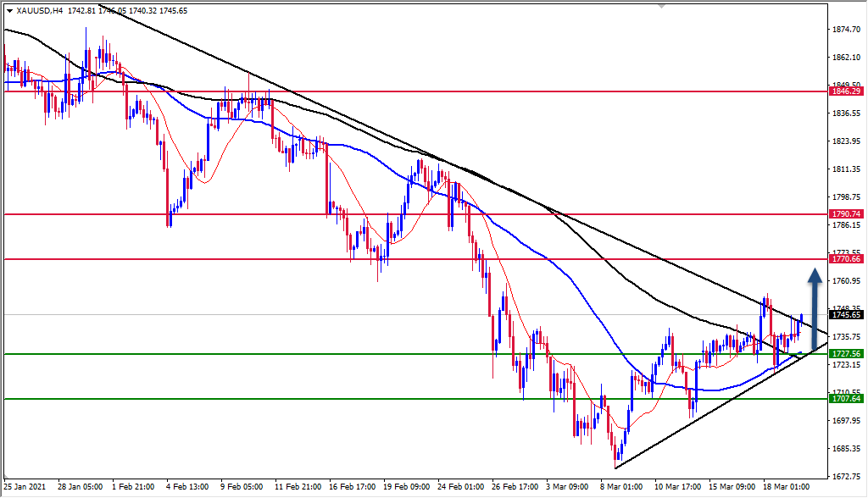Click the 18 Mar 01:00 time label

click(786, 487)
